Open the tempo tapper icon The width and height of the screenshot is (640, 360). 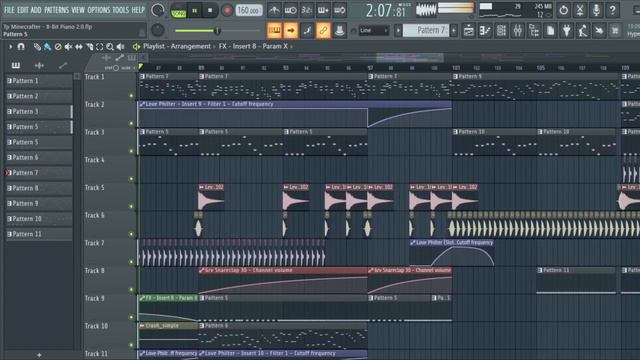[583, 30]
